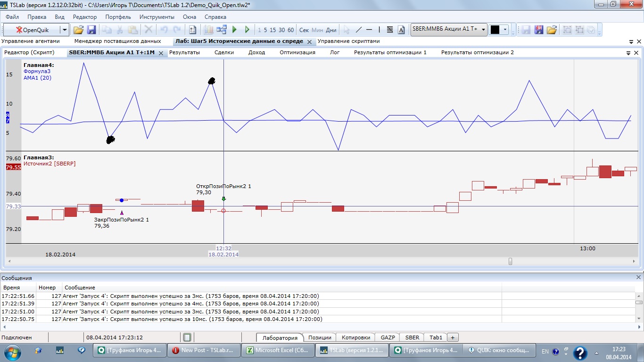Open the OpenQuik dropdown arrow
The height and width of the screenshot is (362, 644).
tap(65, 30)
